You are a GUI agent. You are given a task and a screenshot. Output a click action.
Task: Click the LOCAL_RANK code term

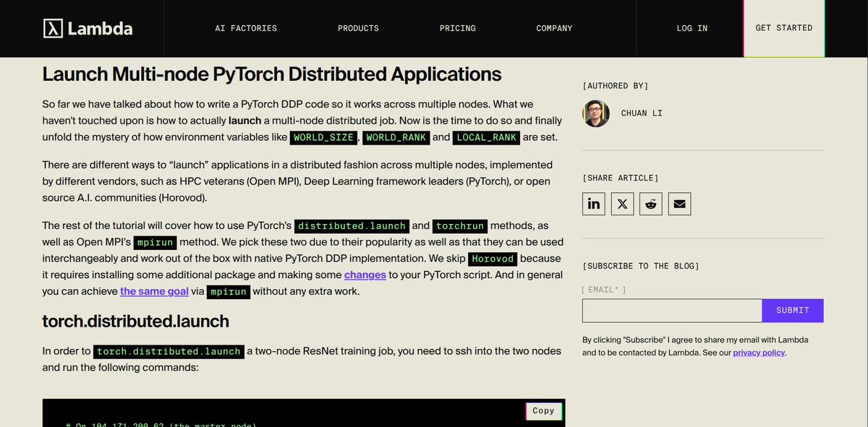pos(486,137)
